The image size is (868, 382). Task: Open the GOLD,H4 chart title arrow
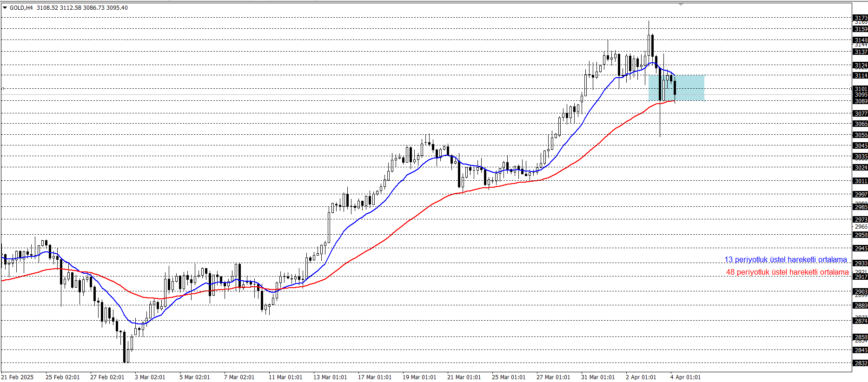point(5,8)
